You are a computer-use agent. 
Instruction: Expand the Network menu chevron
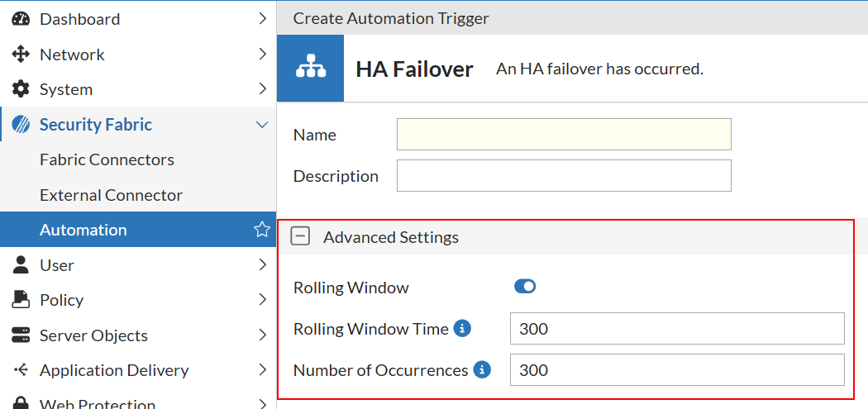coord(262,55)
